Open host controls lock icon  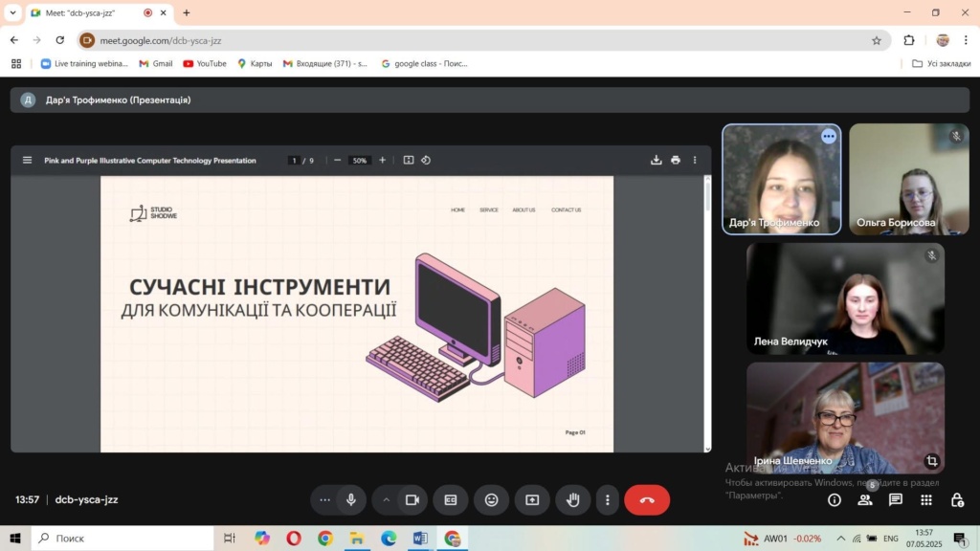[x=957, y=499]
